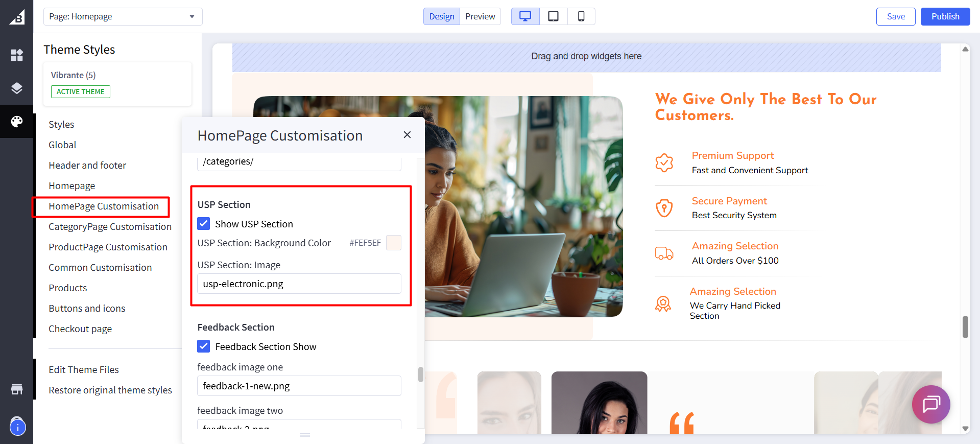Open the live chat bubble icon
The image size is (980, 444).
[931, 404]
